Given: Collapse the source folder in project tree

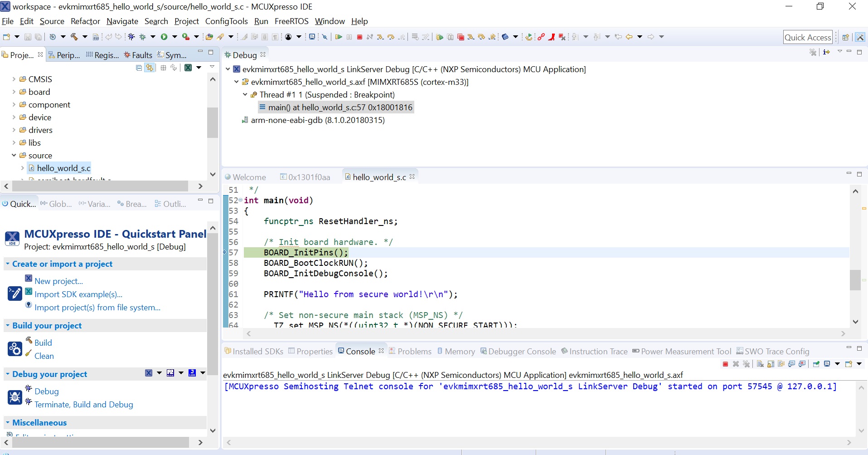Looking at the screenshot, I should point(14,156).
